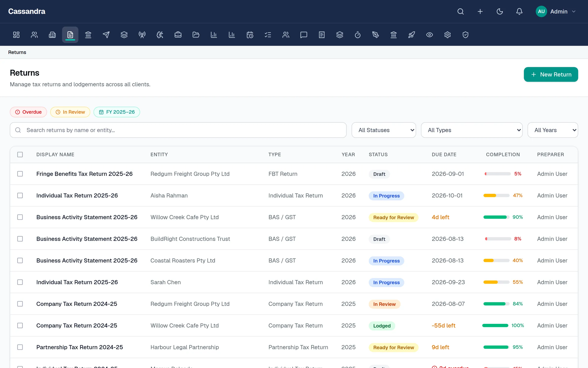This screenshot has height=368, width=588.
Task: Open the shield-check nav icon
Action: (x=465, y=35)
